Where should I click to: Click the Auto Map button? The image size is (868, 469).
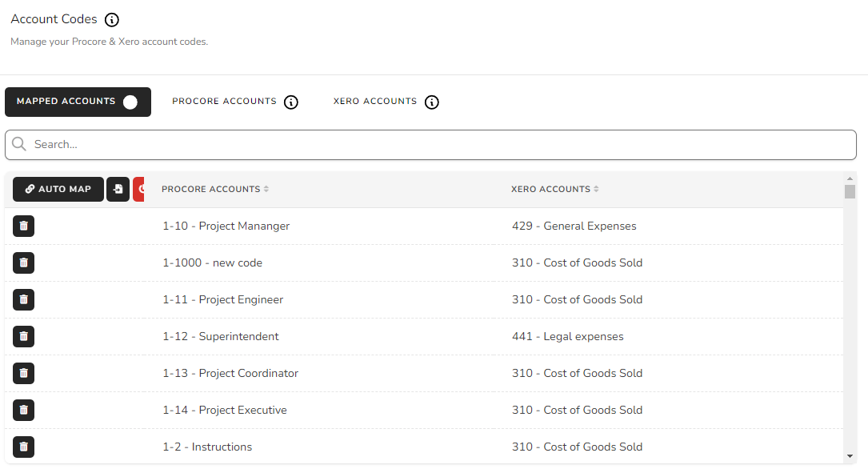58,189
